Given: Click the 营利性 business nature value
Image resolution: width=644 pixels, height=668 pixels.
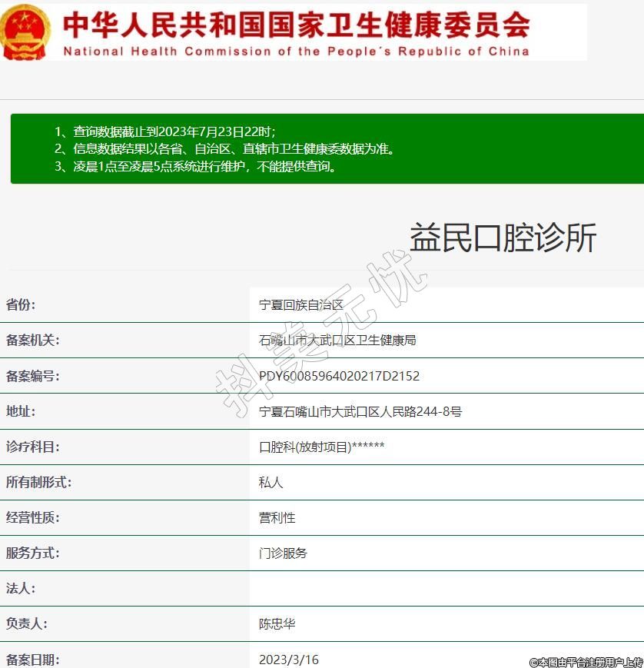Looking at the screenshot, I should 277,517.
